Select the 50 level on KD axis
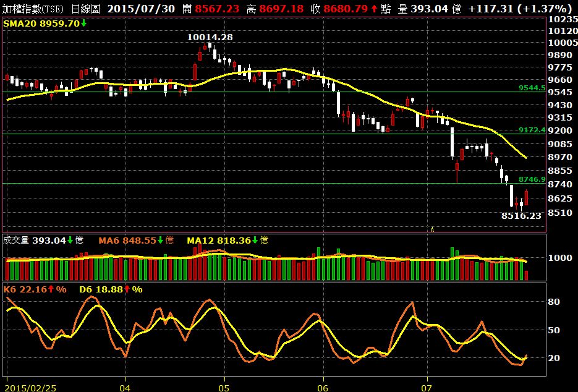Screen dimensions: 578x392 pyautogui.click(x=554, y=330)
